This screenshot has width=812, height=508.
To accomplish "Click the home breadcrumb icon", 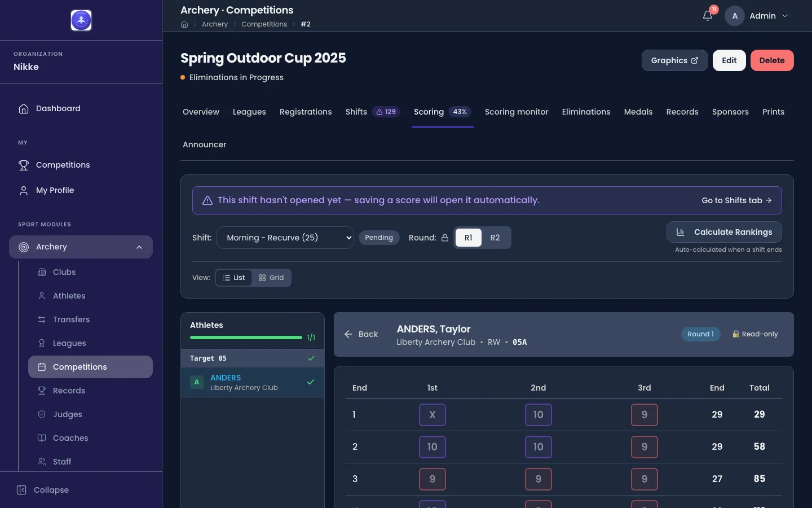I will (x=184, y=24).
